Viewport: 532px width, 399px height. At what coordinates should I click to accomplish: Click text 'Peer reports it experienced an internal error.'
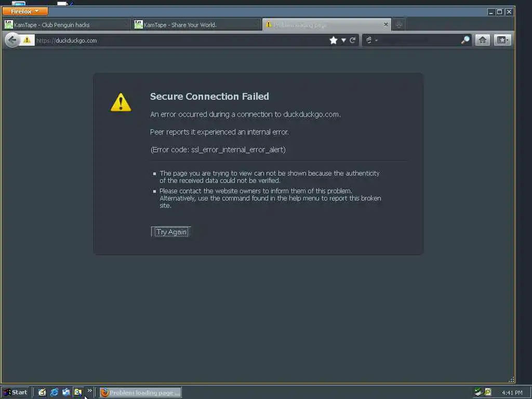click(x=220, y=132)
